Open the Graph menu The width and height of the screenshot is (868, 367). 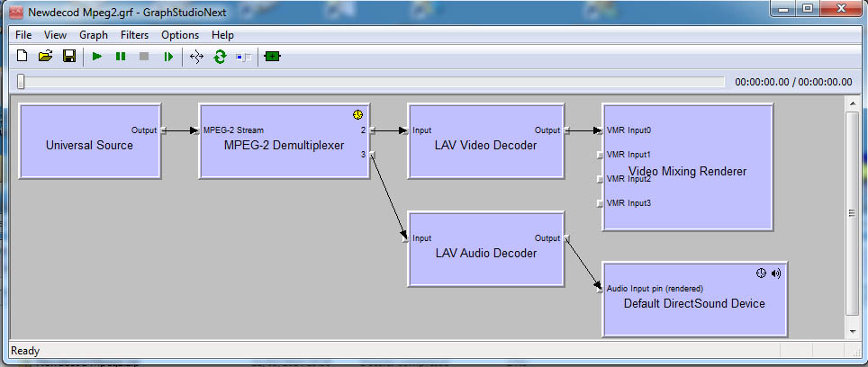tap(93, 35)
